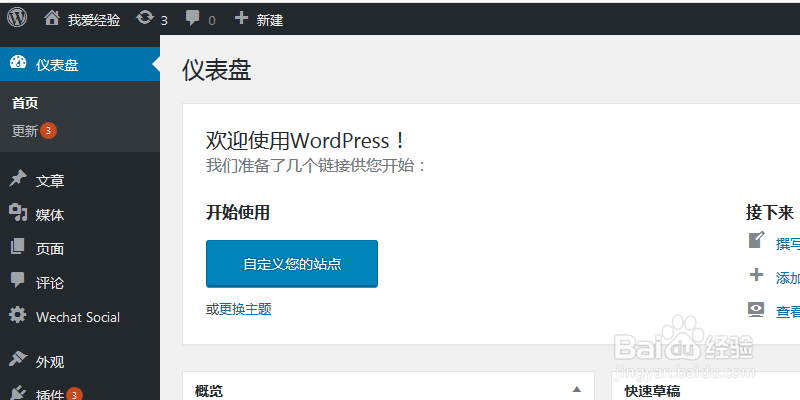Click the pushpin icon for 文章

coord(18,179)
